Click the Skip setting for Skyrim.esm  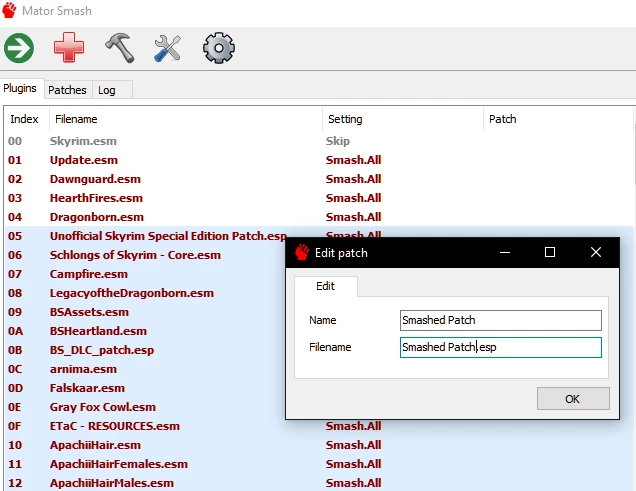(338, 141)
